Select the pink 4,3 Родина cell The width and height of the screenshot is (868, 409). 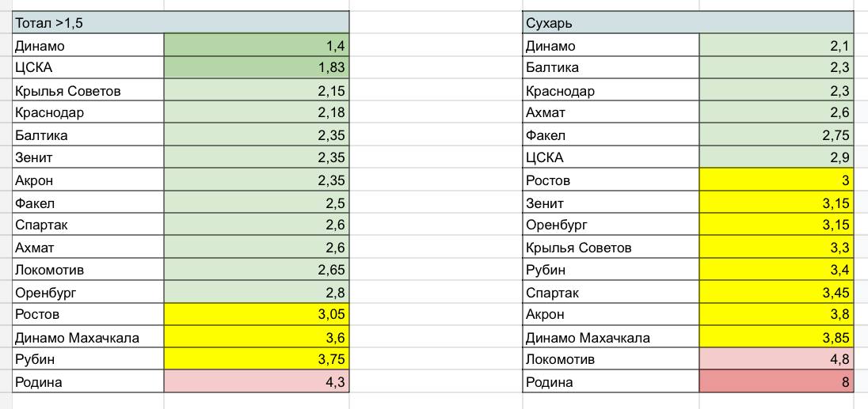point(257,382)
